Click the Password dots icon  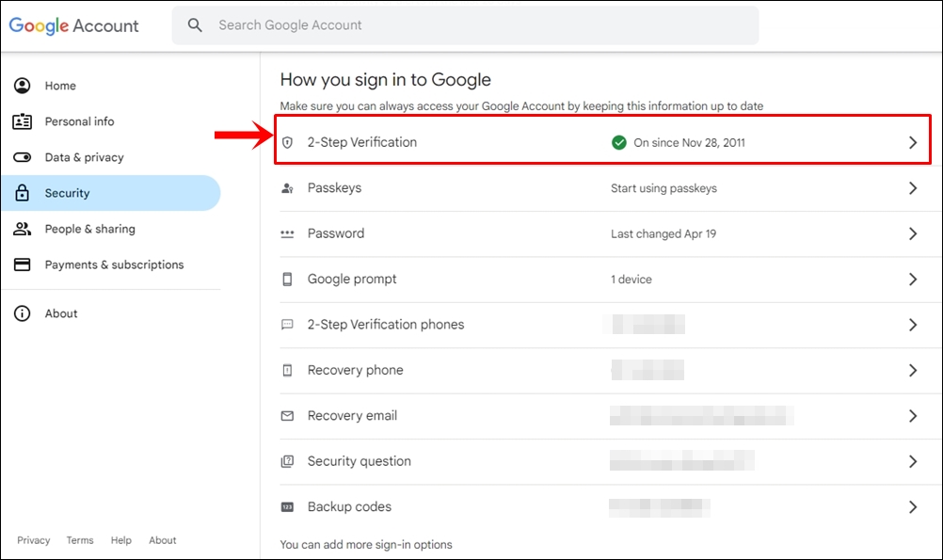click(x=287, y=234)
